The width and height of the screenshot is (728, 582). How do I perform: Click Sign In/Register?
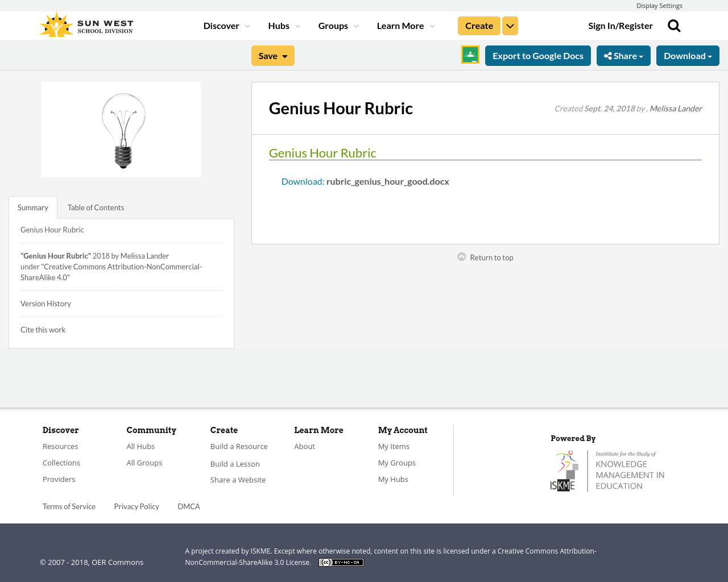click(621, 25)
